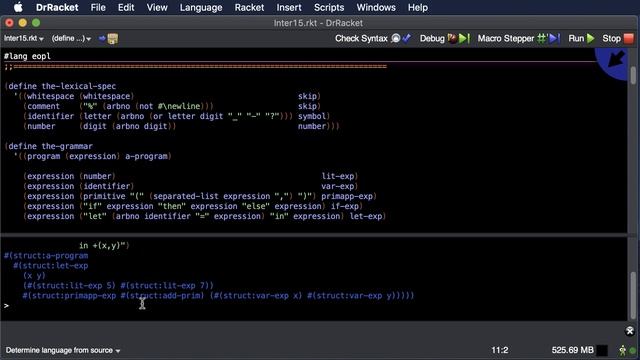Click the green status dot indicator
The height and width of the screenshot is (360, 640).
pos(633,351)
